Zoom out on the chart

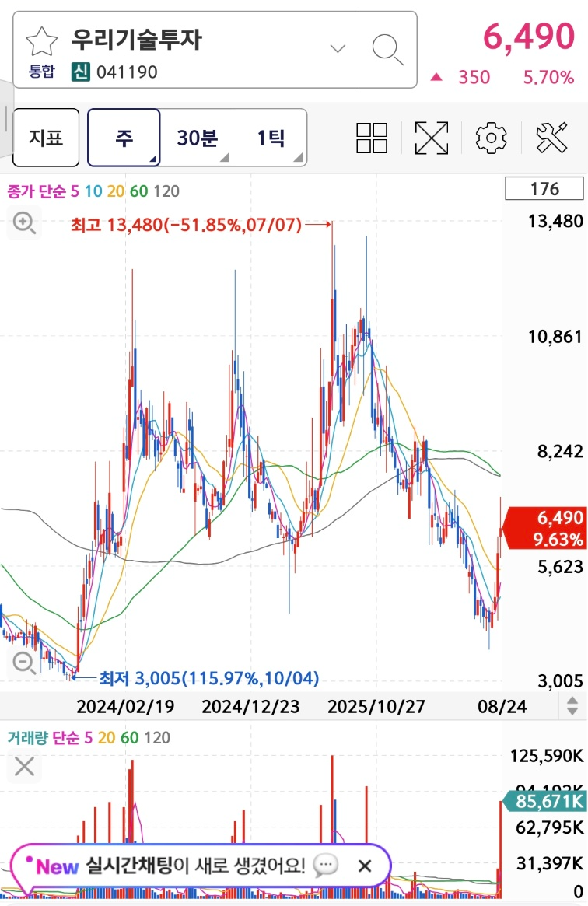tap(24, 662)
